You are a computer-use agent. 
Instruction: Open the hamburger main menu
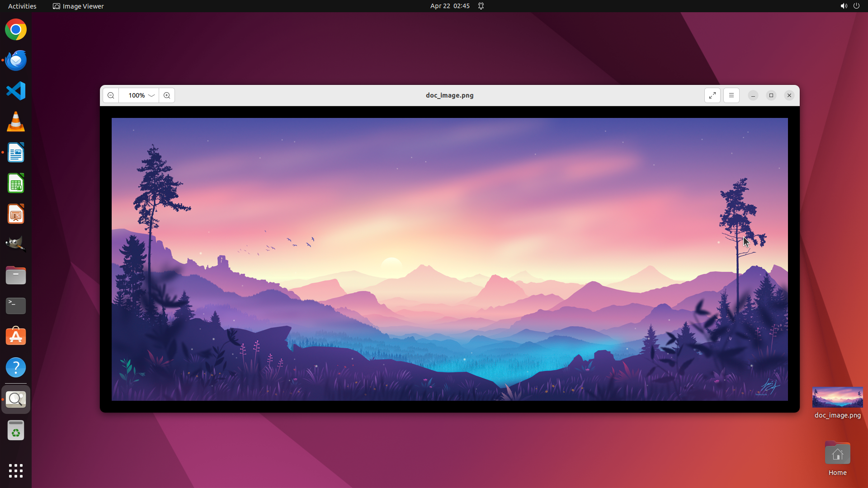pos(731,95)
